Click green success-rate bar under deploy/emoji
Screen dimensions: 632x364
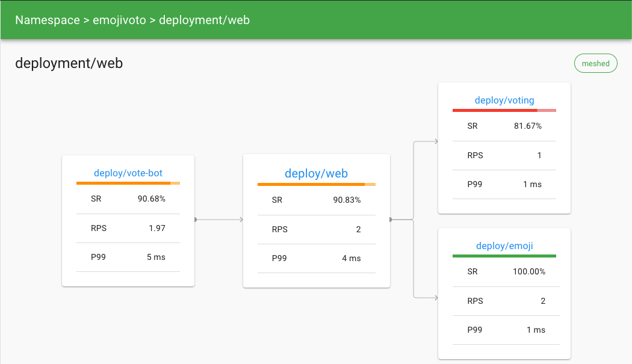[504, 256]
